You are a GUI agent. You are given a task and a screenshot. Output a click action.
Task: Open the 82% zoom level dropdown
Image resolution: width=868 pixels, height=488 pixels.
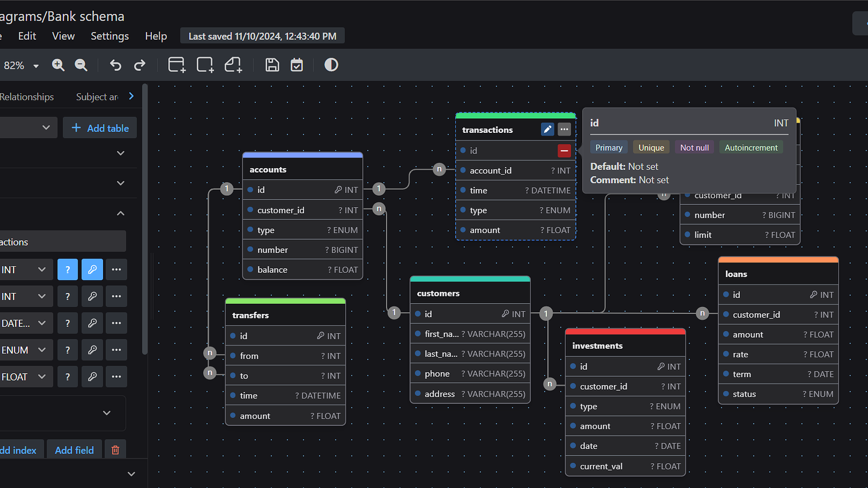pyautogui.click(x=22, y=66)
